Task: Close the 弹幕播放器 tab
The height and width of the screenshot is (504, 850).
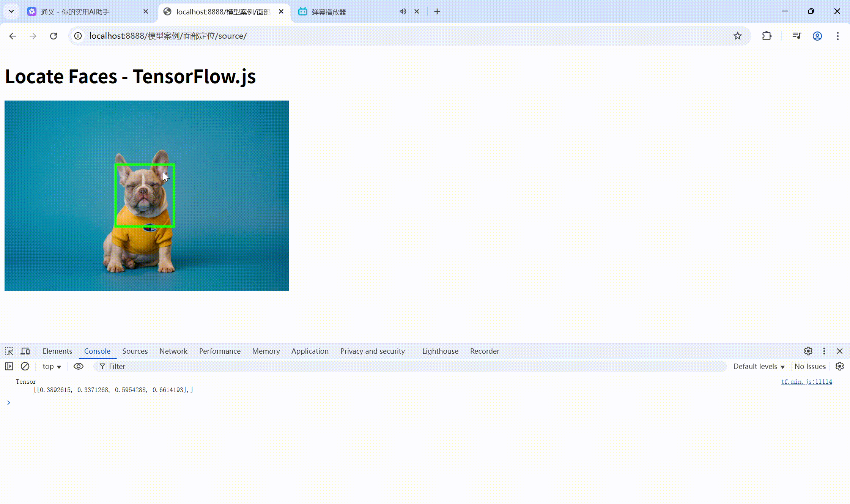Action: [x=417, y=12]
